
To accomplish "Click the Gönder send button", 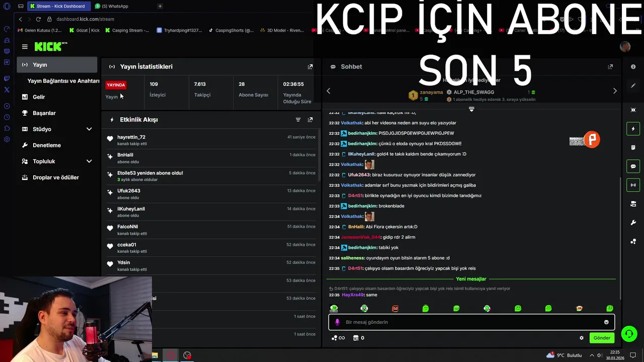I will click(x=602, y=338).
